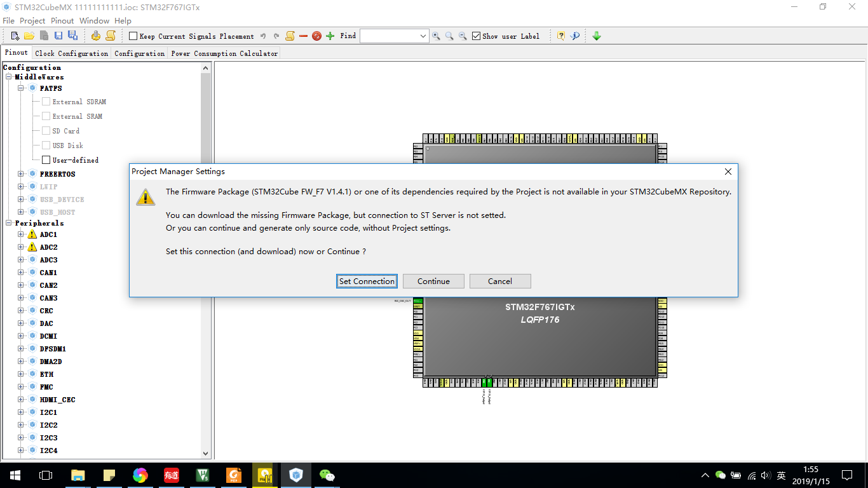Click the scroll icon beside the red minus
Viewport: 868px width, 488px height.
point(290,36)
